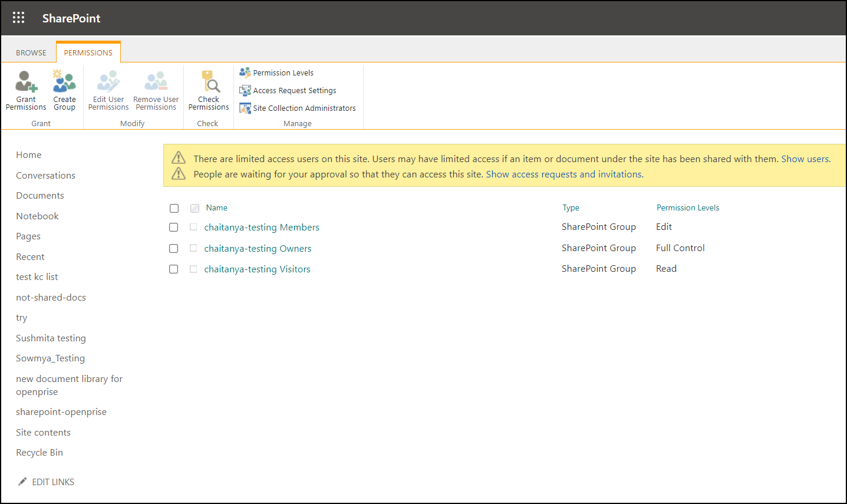Image resolution: width=847 pixels, height=504 pixels.
Task: Open Sowmya_Testing in navigation
Action: [x=50, y=358]
